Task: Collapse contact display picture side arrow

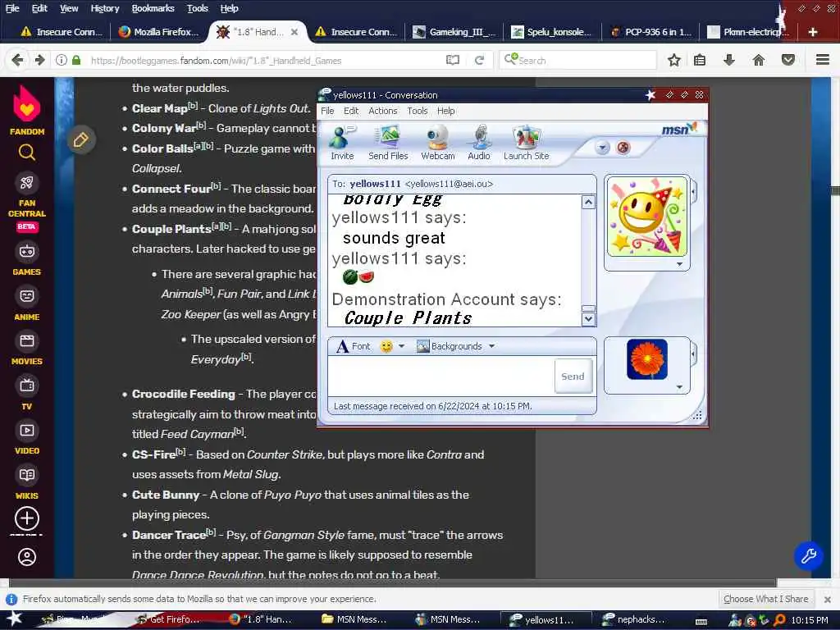Action: [x=694, y=191]
